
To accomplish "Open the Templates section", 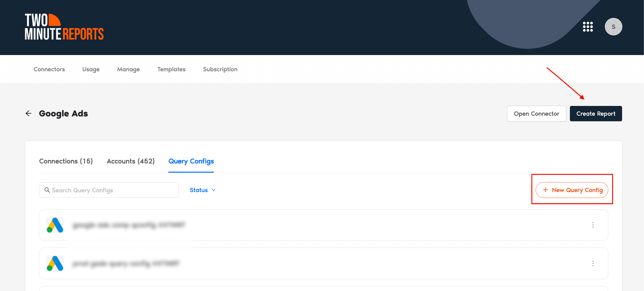I will [171, 69].
